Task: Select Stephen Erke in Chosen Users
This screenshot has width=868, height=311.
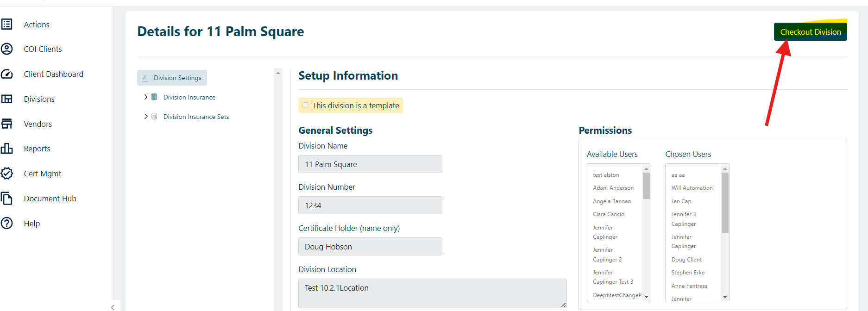Action: click(x=688, y=273)
